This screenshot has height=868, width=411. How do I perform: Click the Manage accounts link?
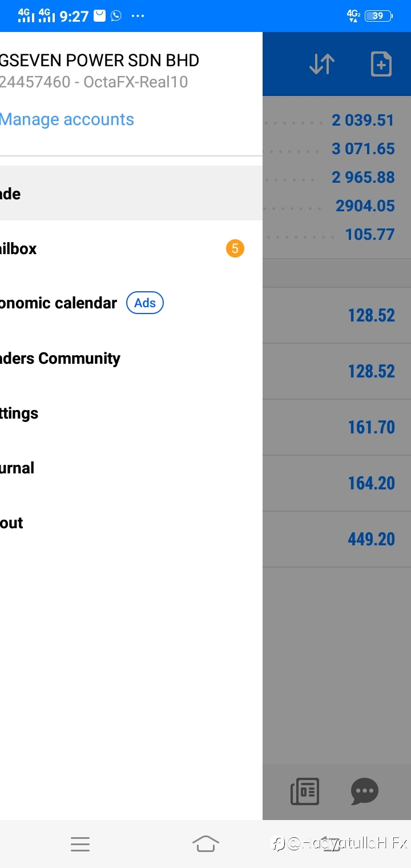coord(67,119)
